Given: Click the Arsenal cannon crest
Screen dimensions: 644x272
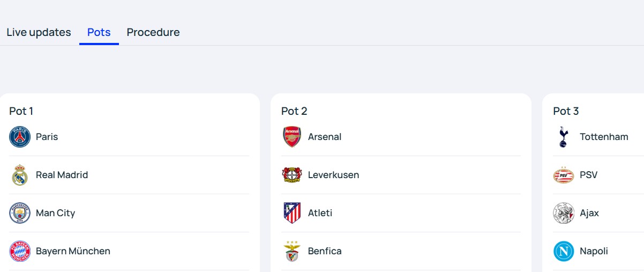Looking at the screenshot, I should [x=292, y=137].
